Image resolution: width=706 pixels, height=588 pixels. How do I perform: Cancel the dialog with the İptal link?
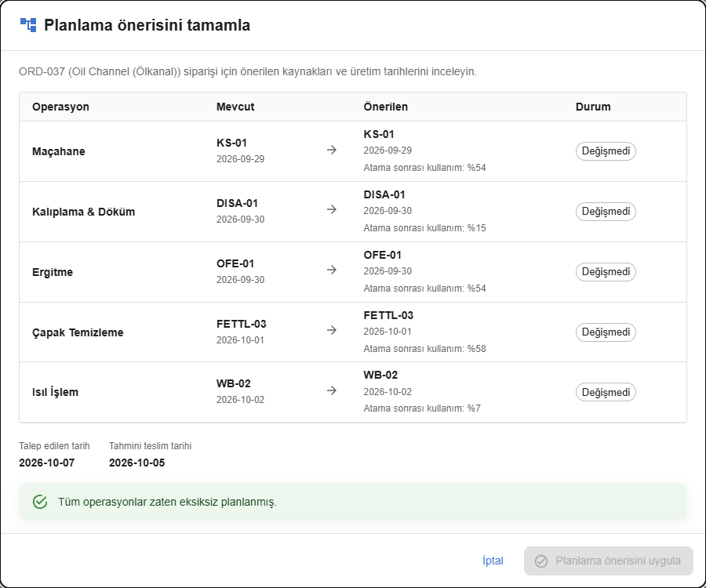[x=493, y=561]
